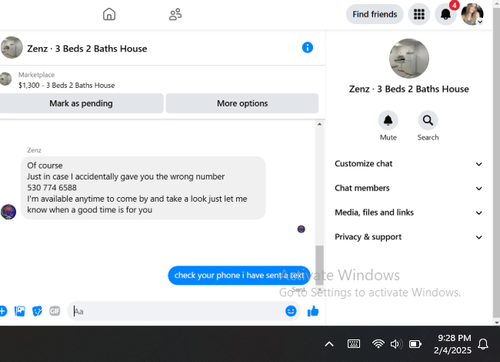Go to the Facebook Home icon
The width and height of the screenshot is (500, 362).
[x=109, y=14]
